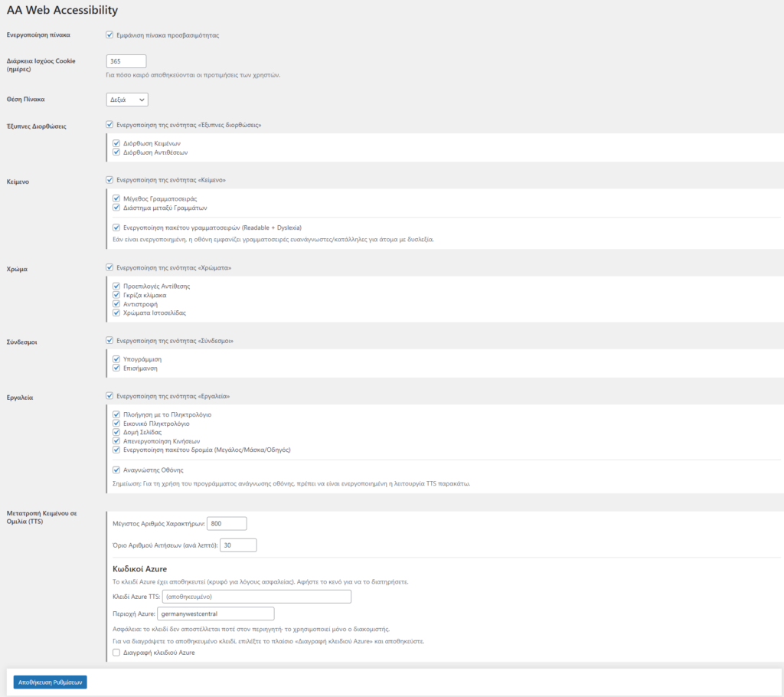Click the Περιοχή Azure text field
784x697 pixels.
pos(216,614)
